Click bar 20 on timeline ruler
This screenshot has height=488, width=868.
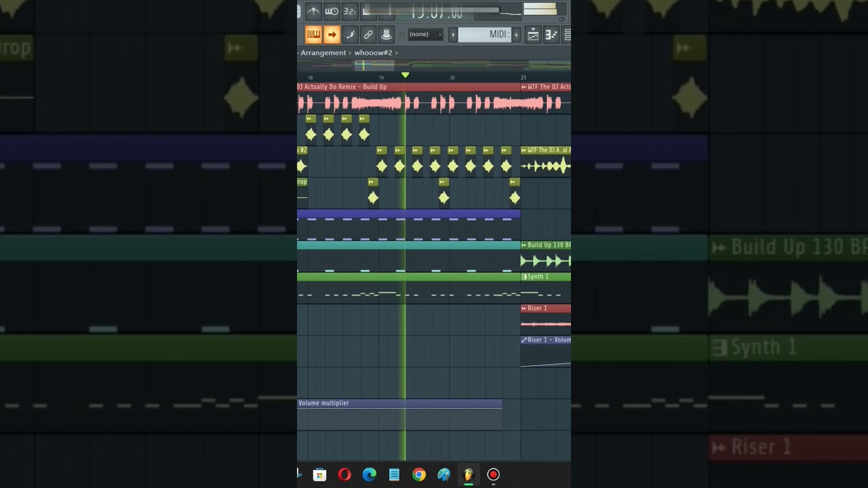[452, 77]
